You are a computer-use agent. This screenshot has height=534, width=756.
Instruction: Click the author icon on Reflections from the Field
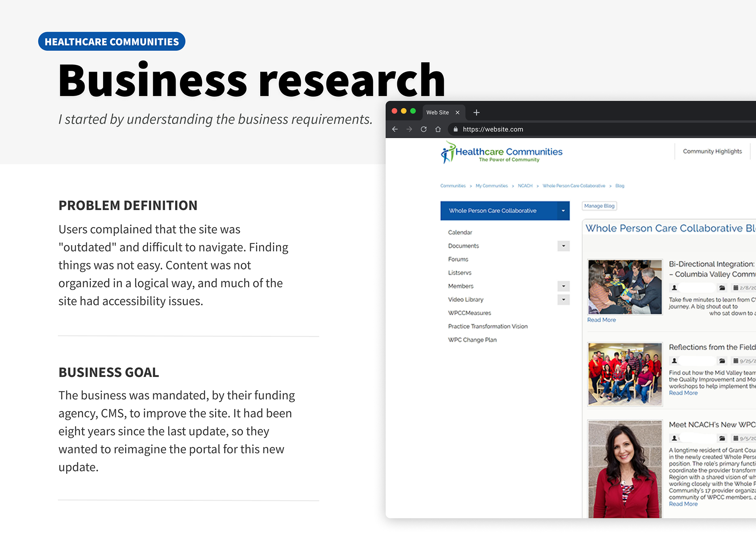coord(674,360)
